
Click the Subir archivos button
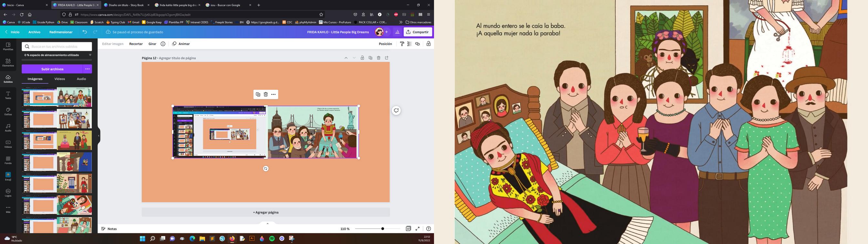(52, 69)
